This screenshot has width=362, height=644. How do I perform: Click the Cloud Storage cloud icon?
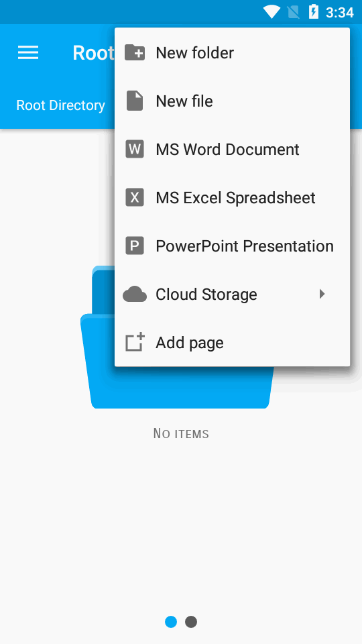pyautogui.click(x=135, y=294)
